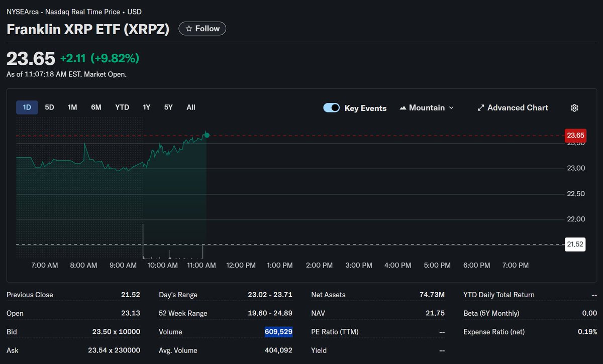Switch to the 5D time range
The image size is (603, 364).
click(49, 107)
